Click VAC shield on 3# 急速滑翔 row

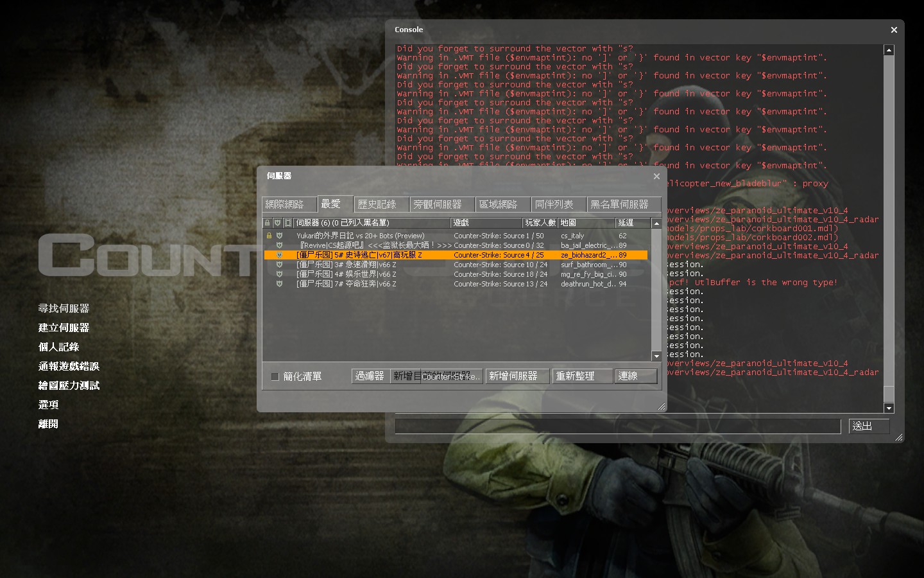pos(279,265)
